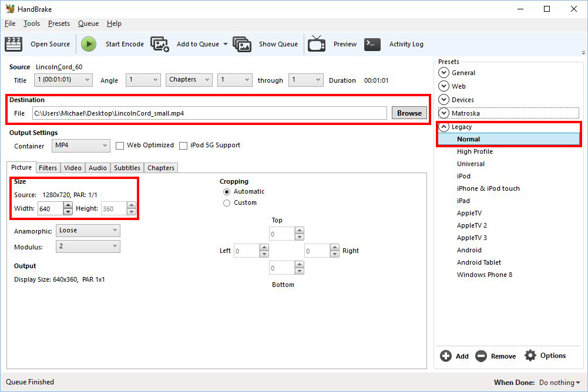This screenshot has height=392, width=588.
Task: Enable the Web Optimized checkbox
Action: tap(120, 146)
